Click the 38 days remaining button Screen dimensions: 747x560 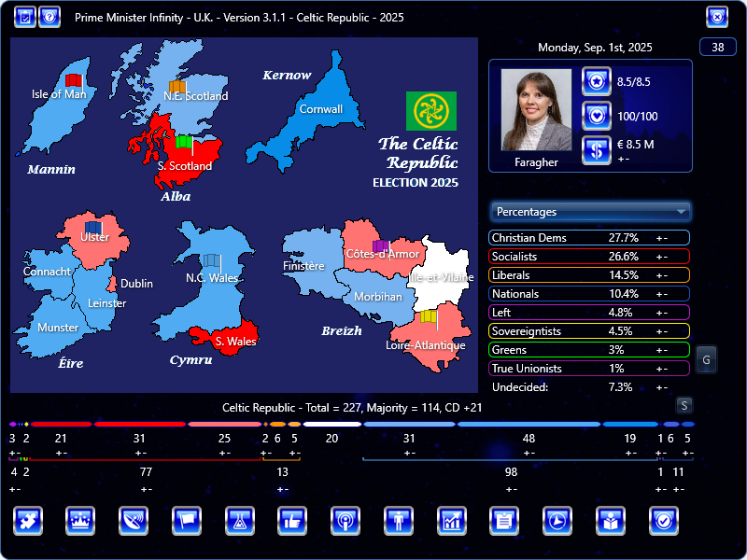[x=717, y=48]
